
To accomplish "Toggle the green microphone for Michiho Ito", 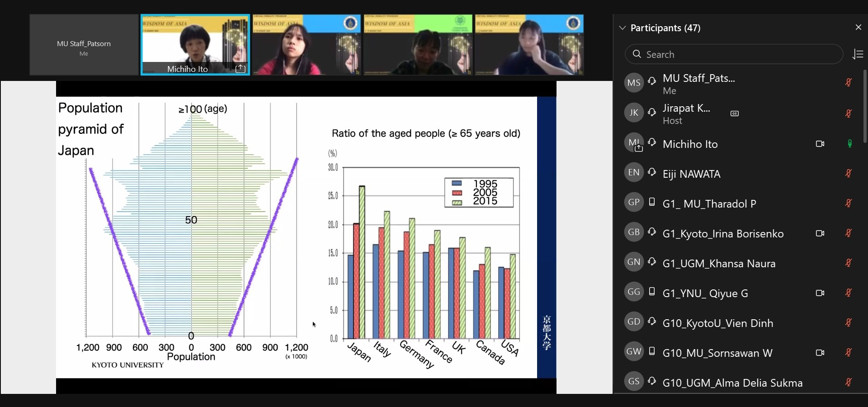I will pos(849,144).
